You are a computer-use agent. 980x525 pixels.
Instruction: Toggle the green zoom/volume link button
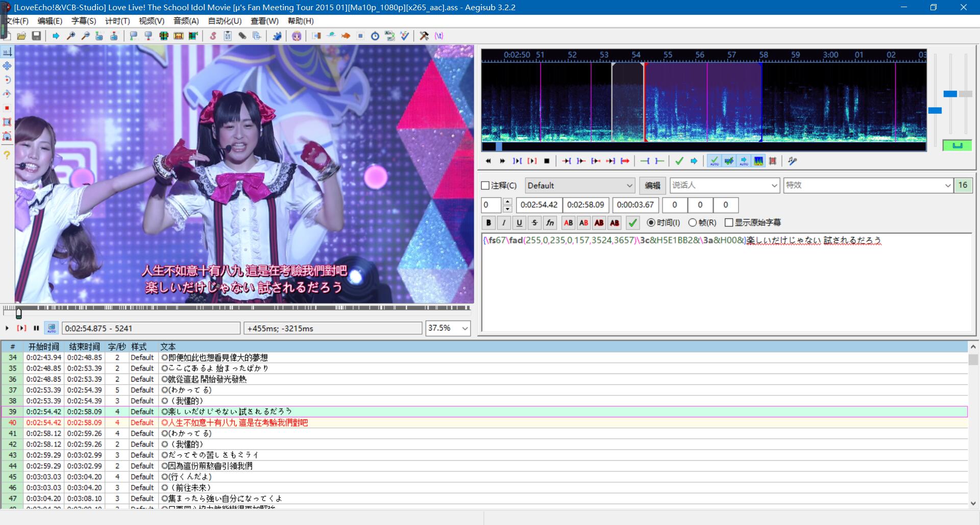pyautogui.click(x=957, y=145)
